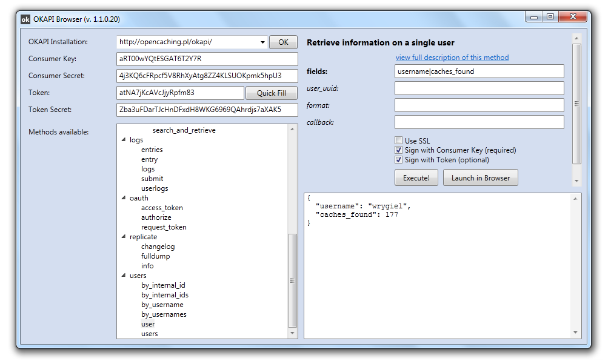Focus the Consumer Secret field

coord(207,76)
